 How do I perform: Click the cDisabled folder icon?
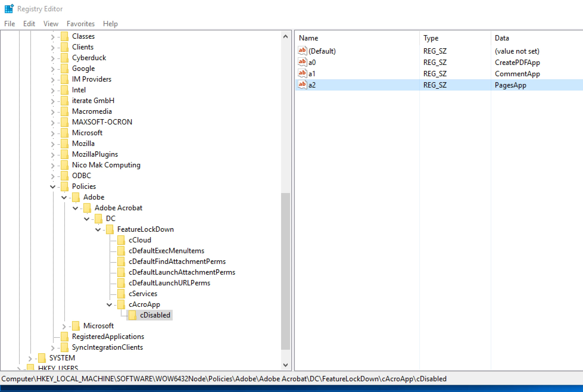click(x=132, y=315)
